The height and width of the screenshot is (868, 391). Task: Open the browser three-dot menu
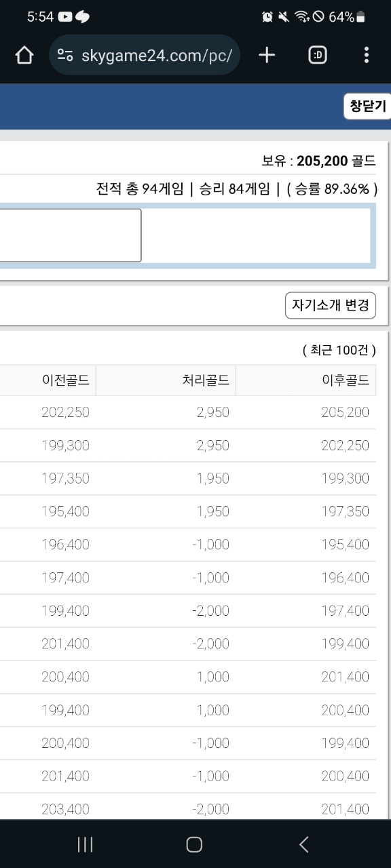click(x=367, y=56)
